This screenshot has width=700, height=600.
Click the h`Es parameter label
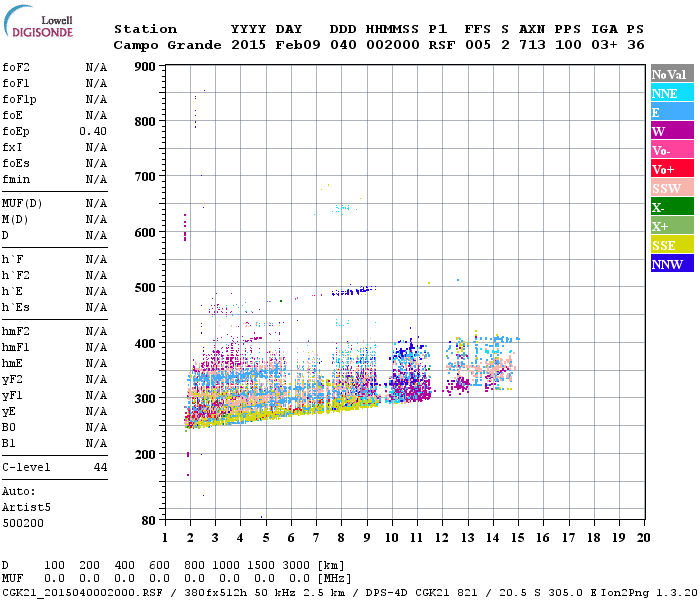click(16, 308)
